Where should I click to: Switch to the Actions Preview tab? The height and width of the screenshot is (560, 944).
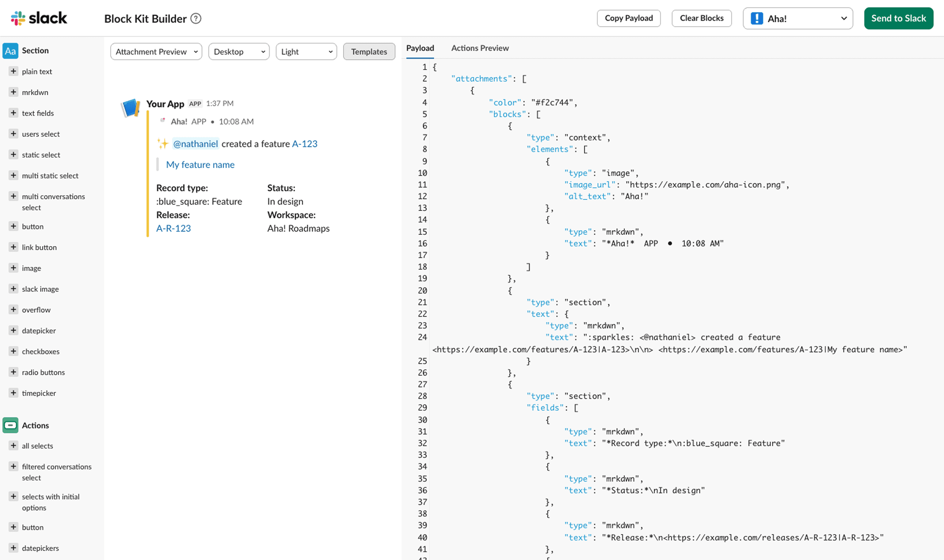(480, 48)
